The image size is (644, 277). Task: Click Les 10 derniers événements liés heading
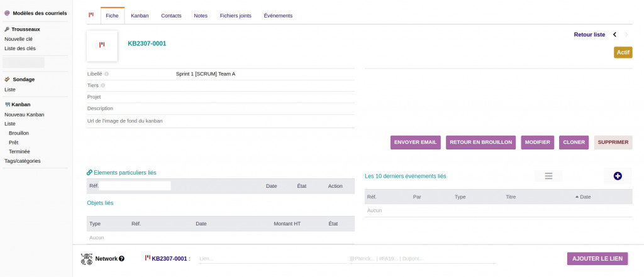[x=406, y=176]
